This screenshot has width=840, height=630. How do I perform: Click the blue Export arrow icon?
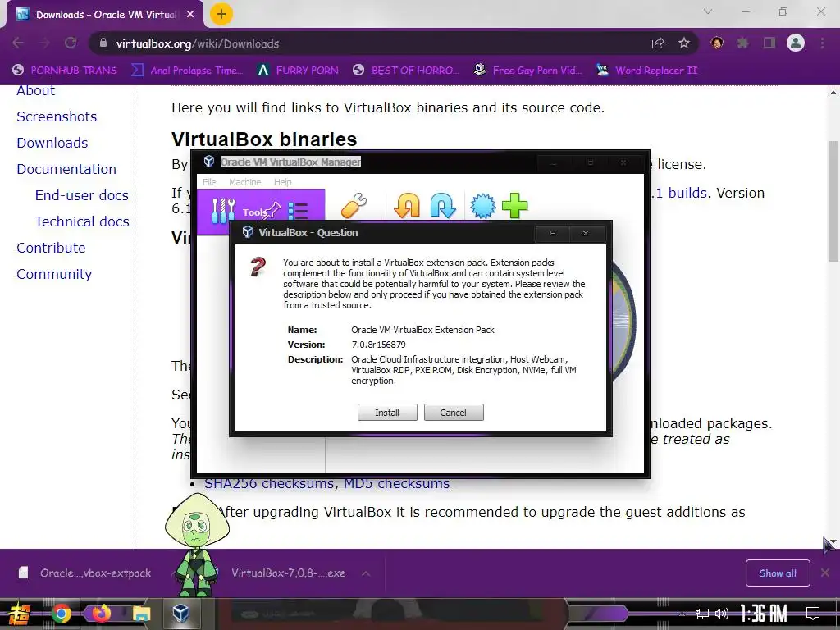point(443,206)
